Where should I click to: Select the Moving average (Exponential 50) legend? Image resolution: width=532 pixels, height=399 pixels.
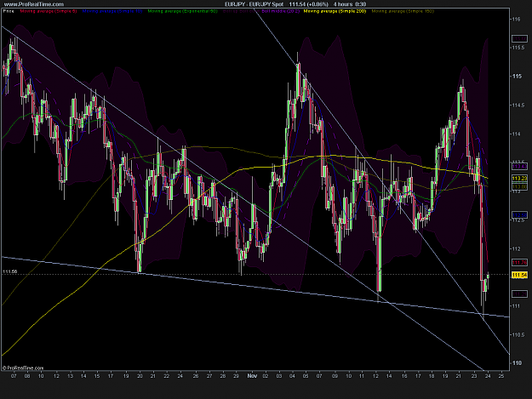[x=182, y=11]
